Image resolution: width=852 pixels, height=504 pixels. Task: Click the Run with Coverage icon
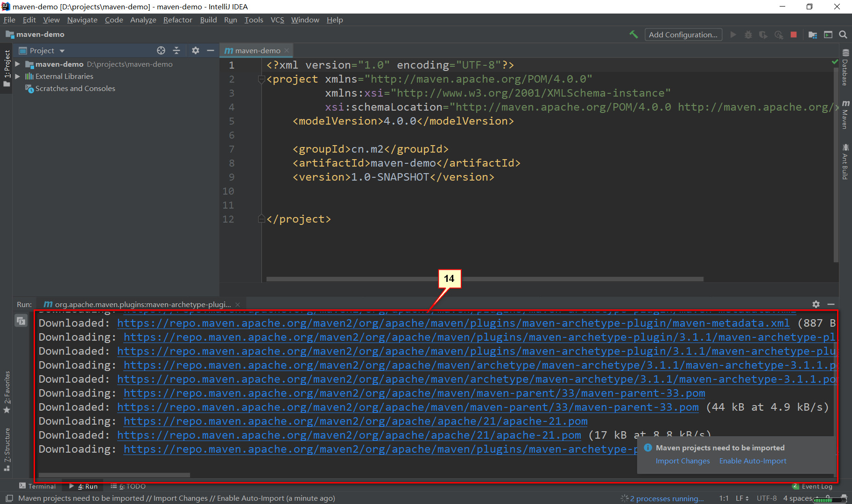tap(763, 35)
